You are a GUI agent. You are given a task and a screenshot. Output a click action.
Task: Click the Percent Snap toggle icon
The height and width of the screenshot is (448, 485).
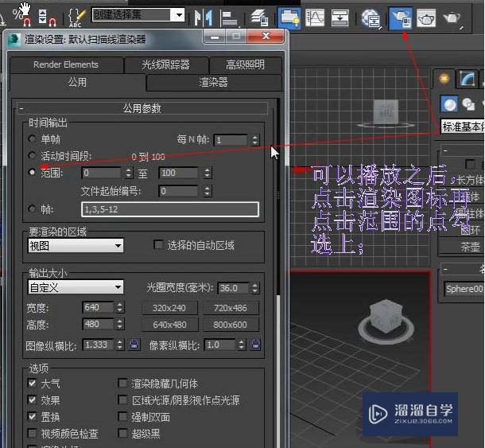click(x=21, y=18)
